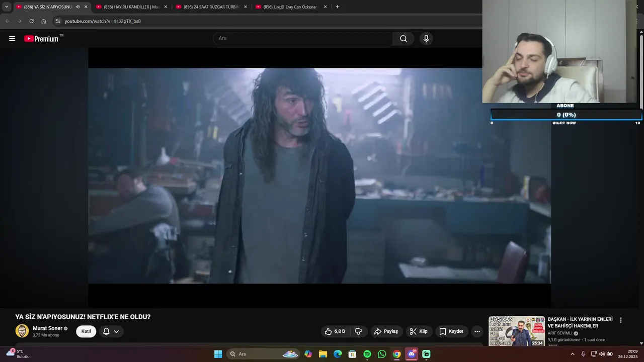Open Microsoft Store from the taskbar

[x=352, y=354]
